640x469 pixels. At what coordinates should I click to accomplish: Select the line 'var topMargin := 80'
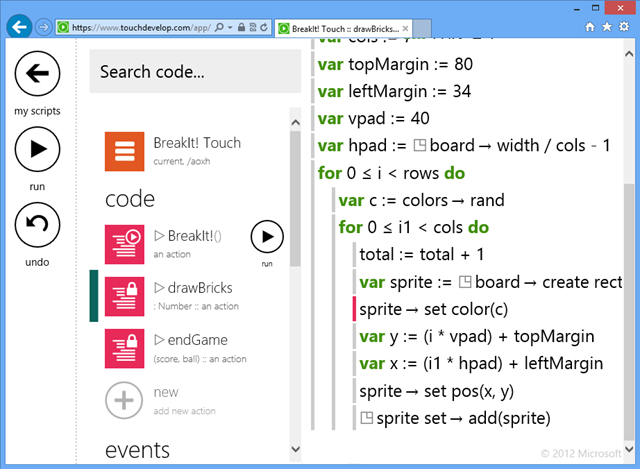click(x=395, y=64)
